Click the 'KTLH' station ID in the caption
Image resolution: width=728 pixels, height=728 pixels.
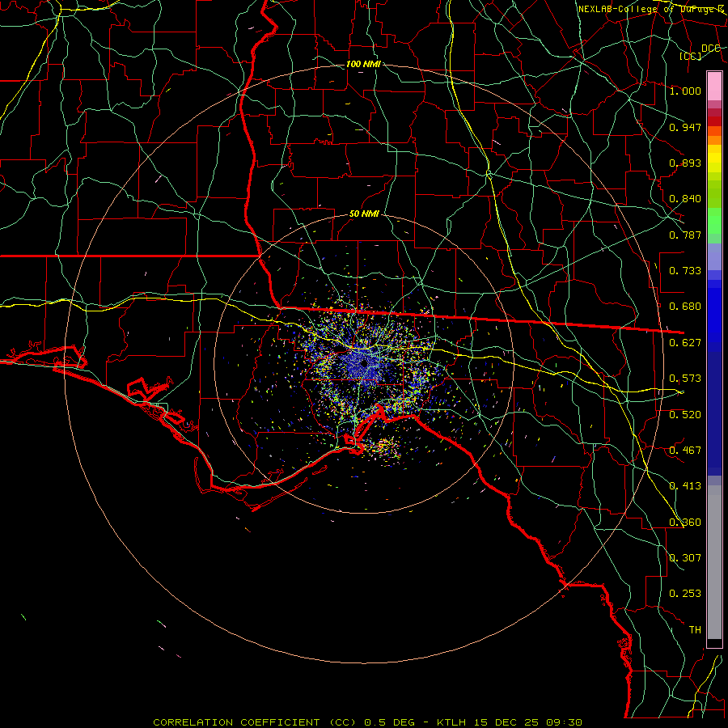click(x=451, y=722)
